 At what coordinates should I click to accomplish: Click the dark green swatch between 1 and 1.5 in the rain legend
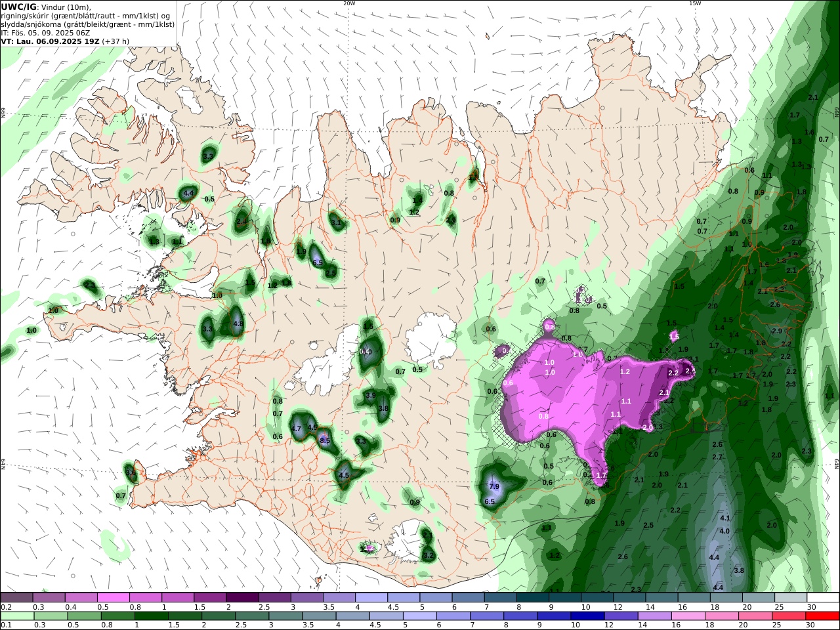(x=152, y=616)
